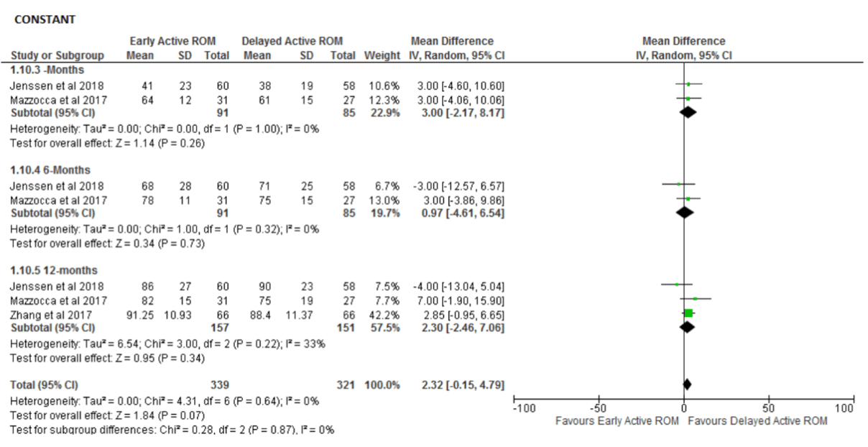
Task: Click the Favours Delayed Active ROM label
Action: [757, 420]
